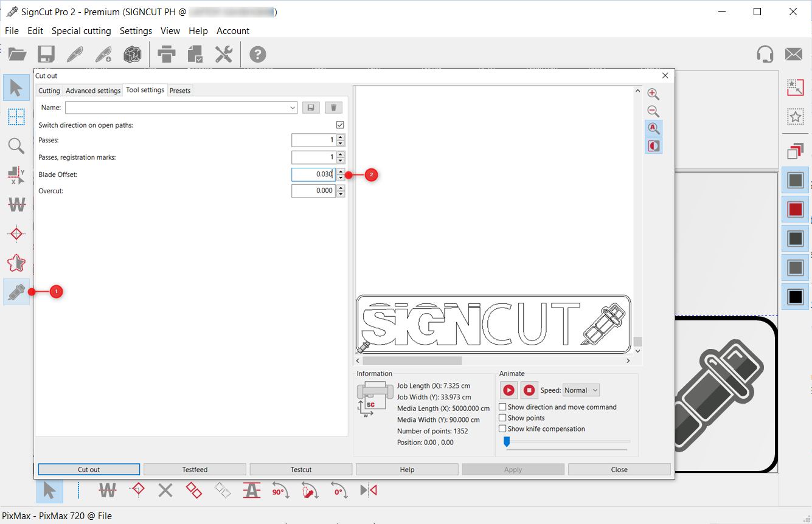
Task: Click the dialog Help button
Action: point(407,469)
